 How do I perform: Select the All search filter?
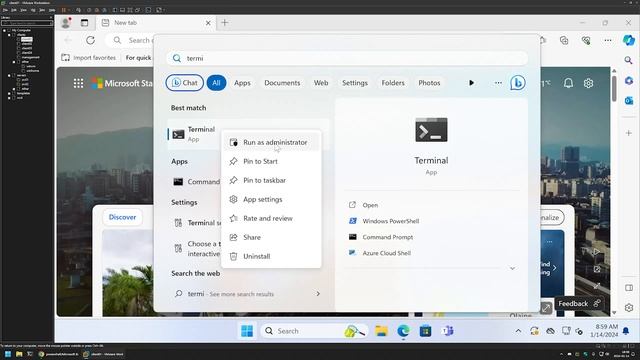216,83
